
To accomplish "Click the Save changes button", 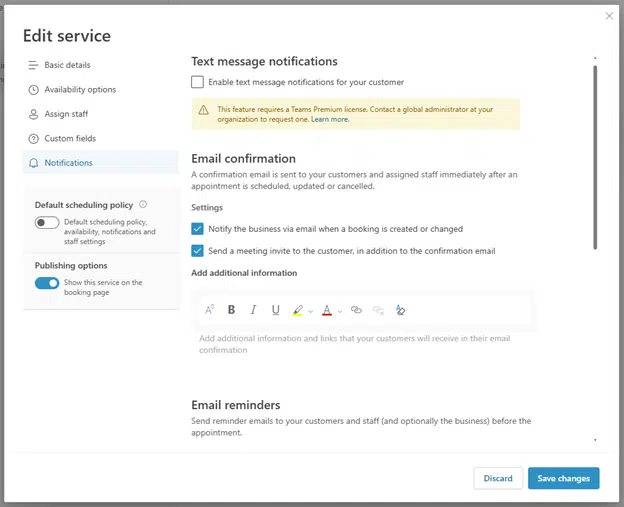I will pyautogui.click(x=564, y=478).
